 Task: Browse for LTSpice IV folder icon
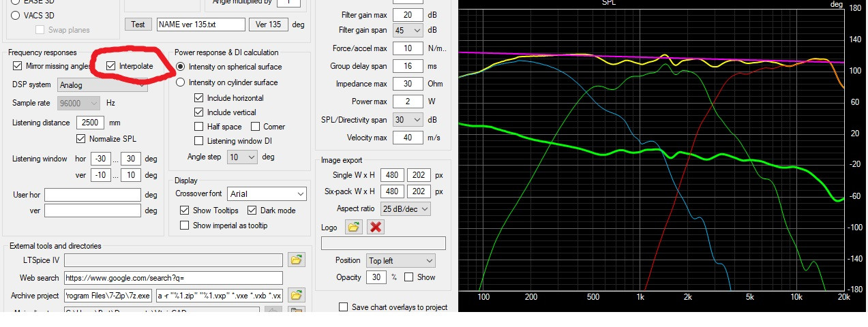[296, 260]
